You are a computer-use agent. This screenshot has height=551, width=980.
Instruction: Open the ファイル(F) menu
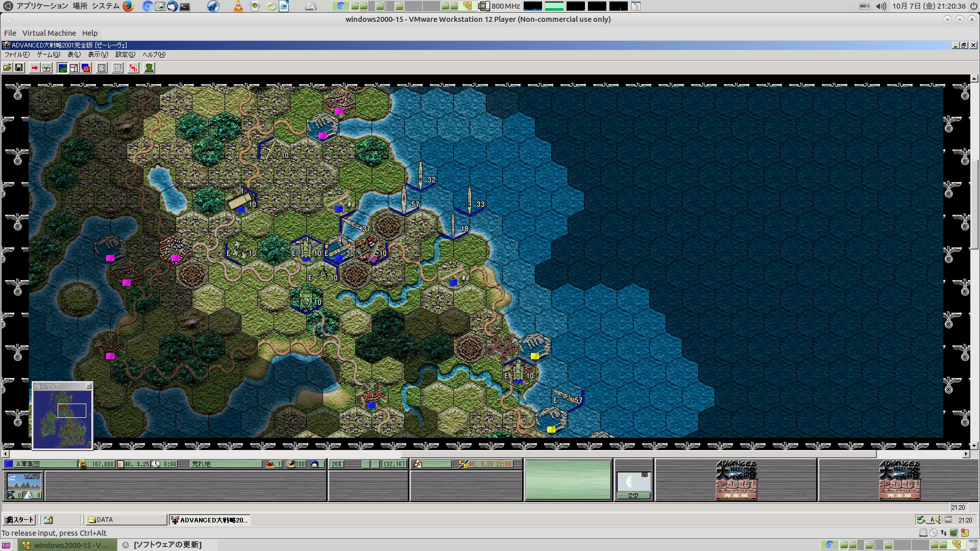(x=17, y=55)
